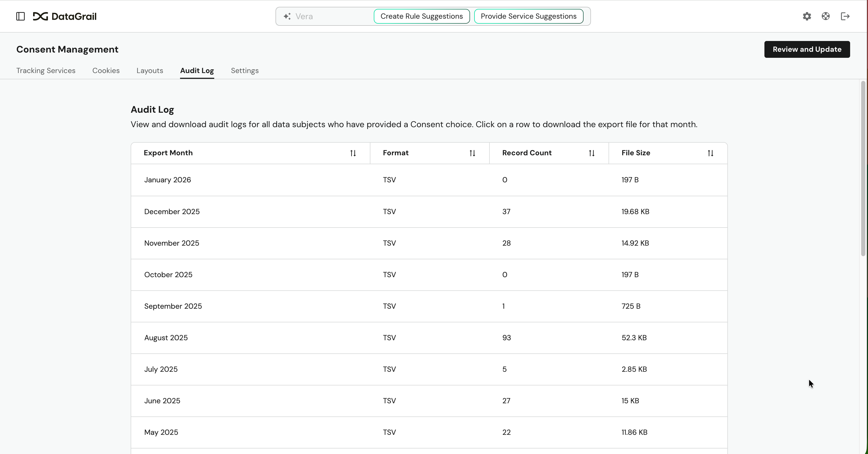Click the Review and Update button

pos(807,49)
